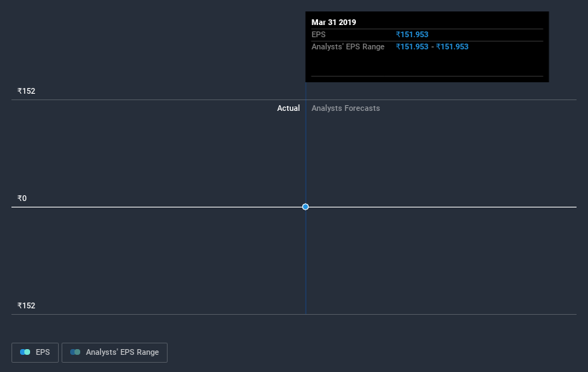Click the 'Analysts Forecasts' label
The height and width of the screenshot is (372, 588).
pos(345,108)
